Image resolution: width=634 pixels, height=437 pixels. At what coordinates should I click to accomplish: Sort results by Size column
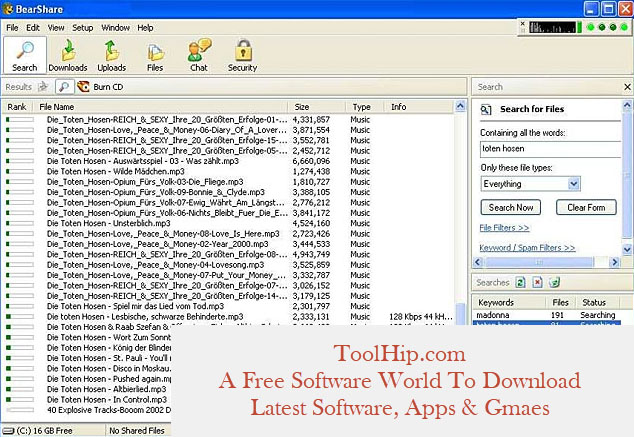(x=317, y=107)
